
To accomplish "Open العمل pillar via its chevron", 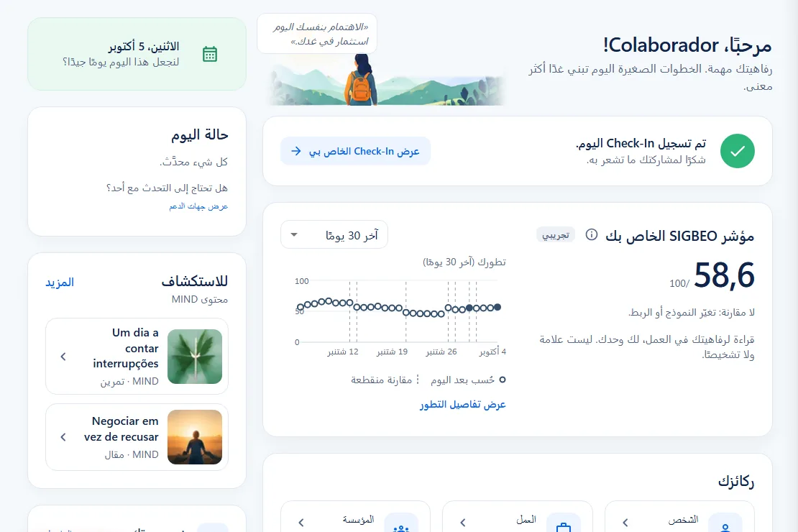I will 463,523.
